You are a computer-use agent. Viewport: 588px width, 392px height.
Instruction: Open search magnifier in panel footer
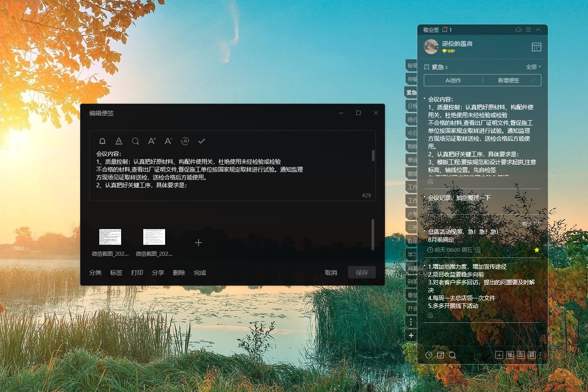(x=452, y=355)
